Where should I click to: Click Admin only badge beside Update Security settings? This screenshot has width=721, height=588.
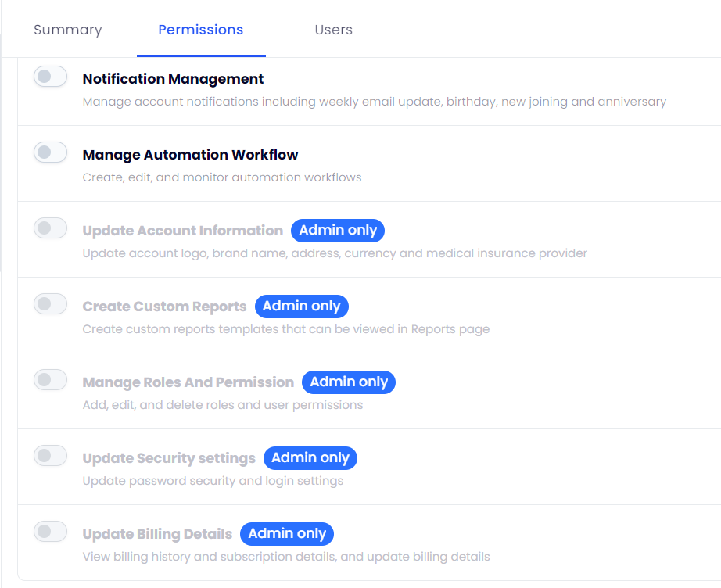pos(310,458)
